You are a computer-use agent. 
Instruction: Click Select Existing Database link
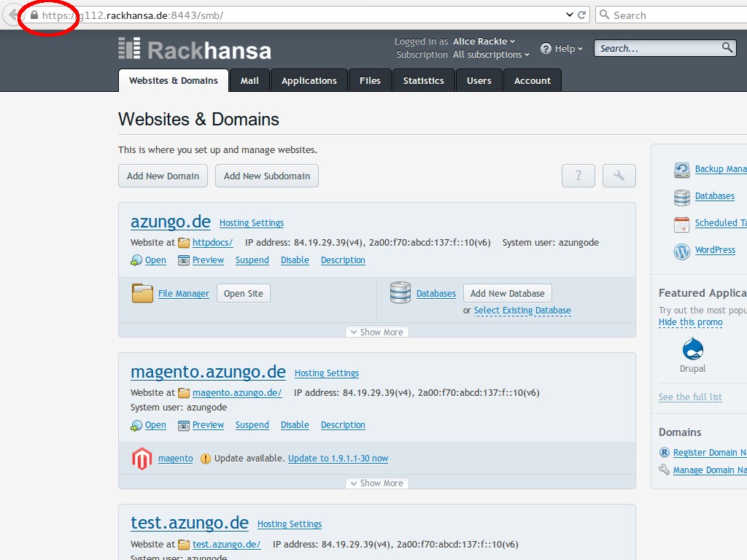coord(522,311)
